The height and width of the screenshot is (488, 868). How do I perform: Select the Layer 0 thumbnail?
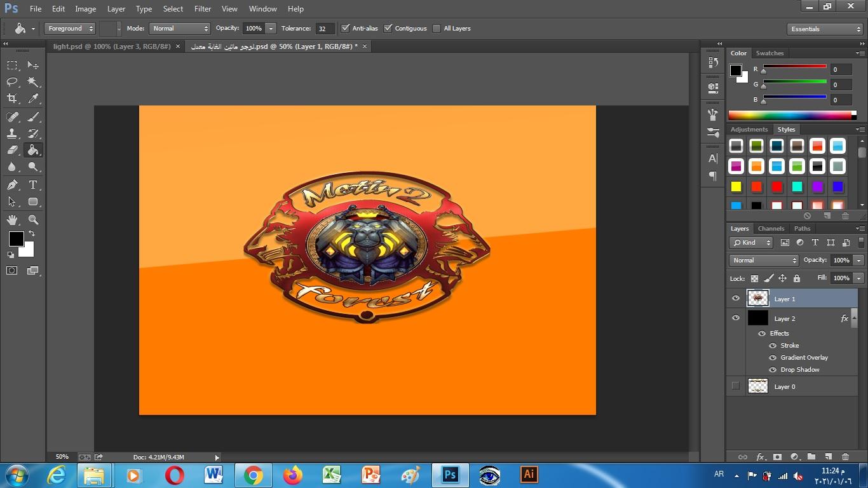[x=757, y=386]
